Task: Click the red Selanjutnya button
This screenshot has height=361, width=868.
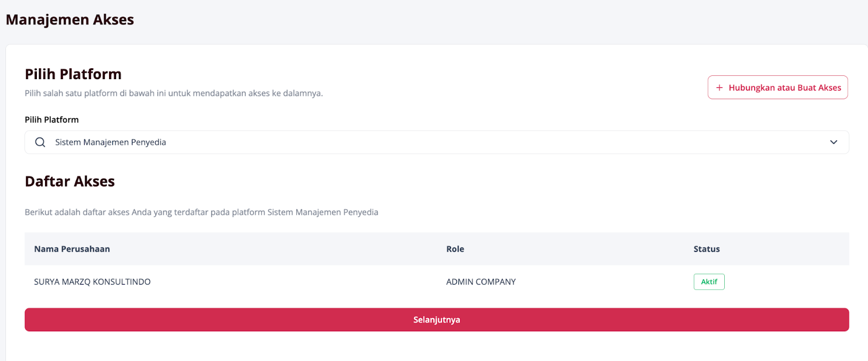Action: (437, 320)
